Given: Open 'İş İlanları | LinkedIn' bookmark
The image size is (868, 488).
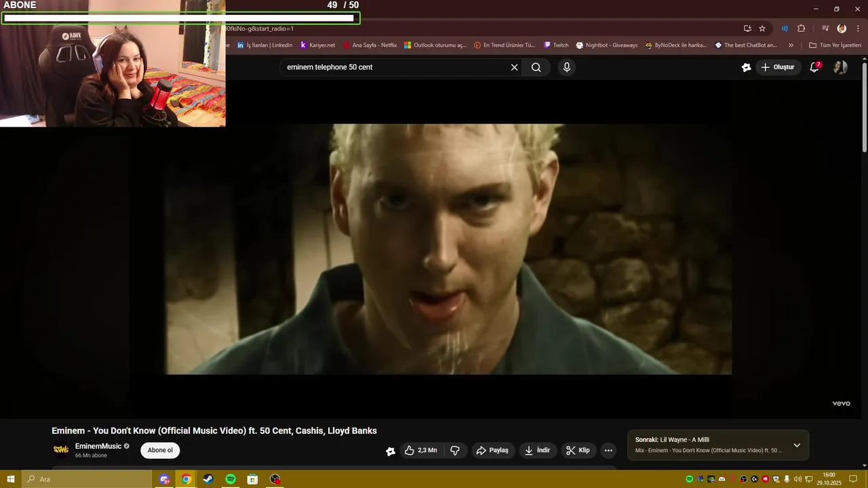Looking at the screenshot, I should click(264, 45).
